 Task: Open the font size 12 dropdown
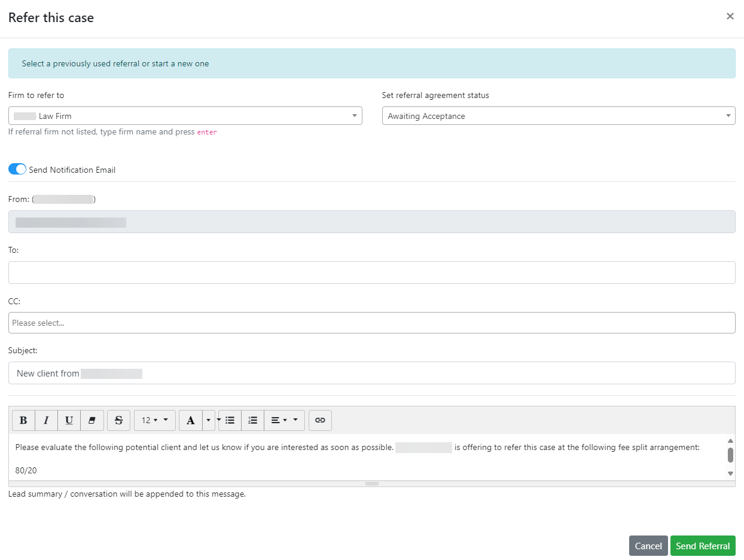pos(154,420)
